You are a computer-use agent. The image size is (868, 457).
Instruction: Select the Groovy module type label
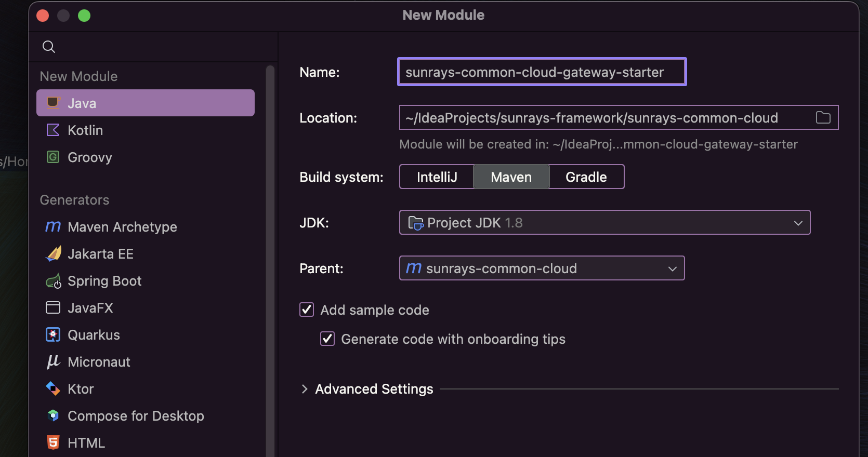[x=90, y=157]
